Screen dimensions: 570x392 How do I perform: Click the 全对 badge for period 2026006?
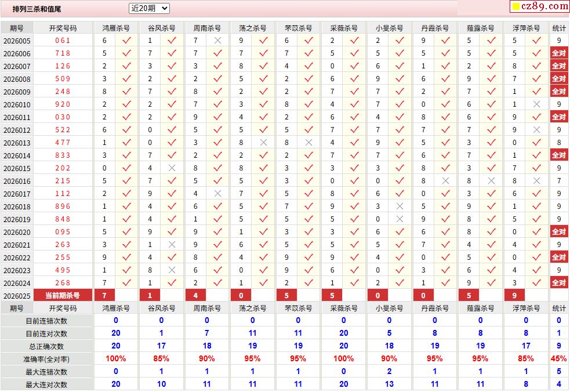click(x=559, y=53)
